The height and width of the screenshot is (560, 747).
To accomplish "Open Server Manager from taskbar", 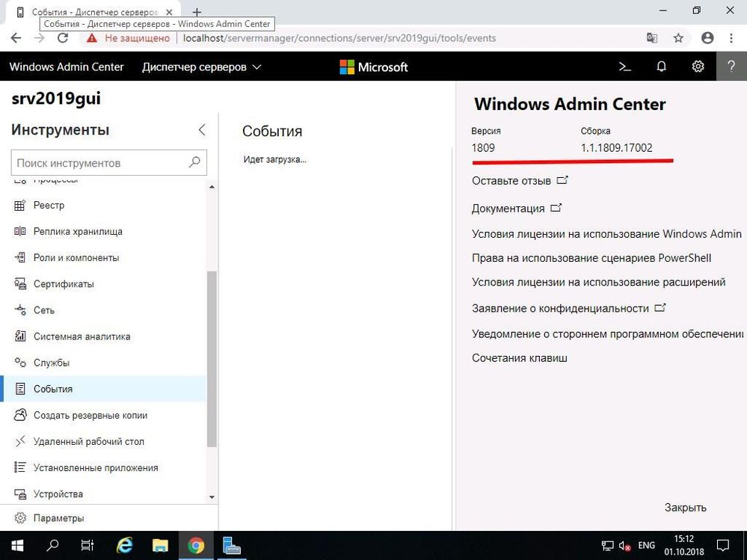I will pos(232,546).
